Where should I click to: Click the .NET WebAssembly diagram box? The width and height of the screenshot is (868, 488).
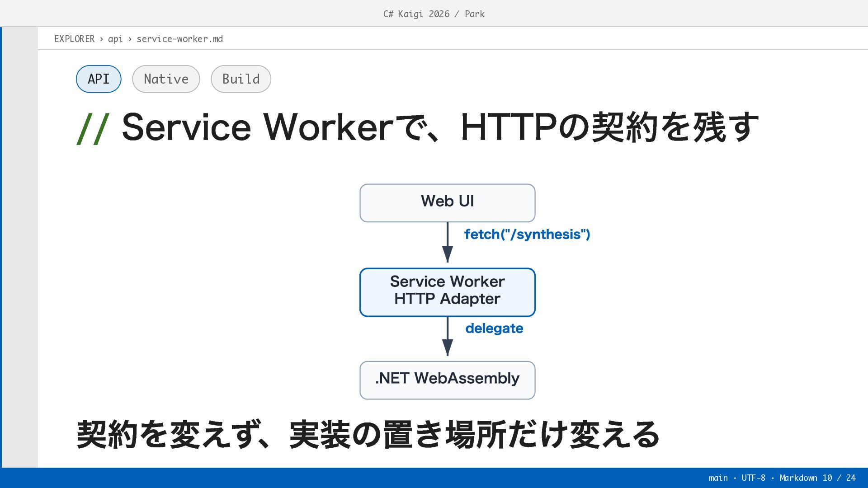point(448,380)
